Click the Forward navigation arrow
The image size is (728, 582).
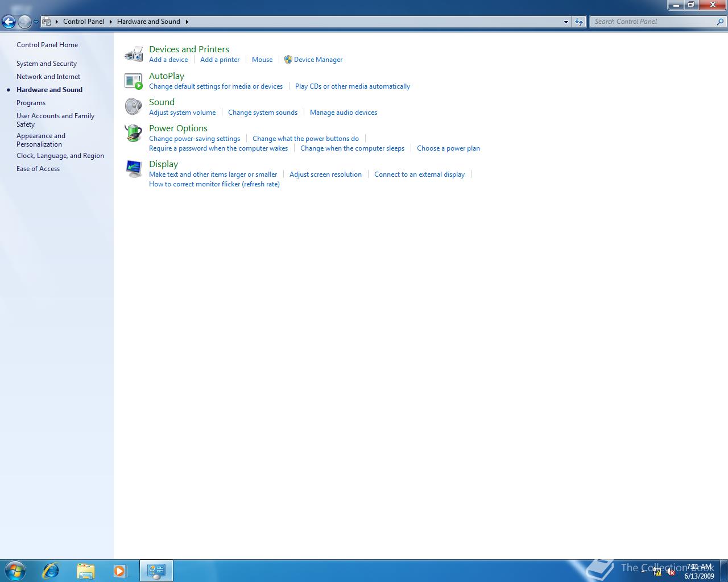[24, 22]
